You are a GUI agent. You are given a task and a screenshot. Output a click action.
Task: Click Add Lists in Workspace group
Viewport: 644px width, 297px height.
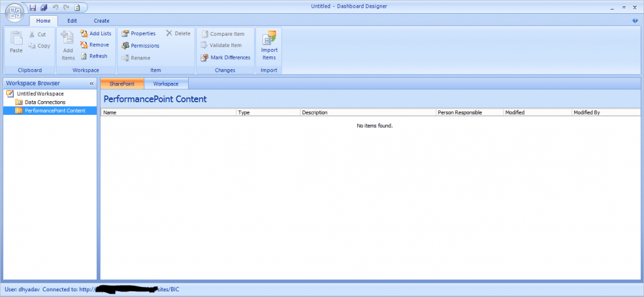coord(96,34)
